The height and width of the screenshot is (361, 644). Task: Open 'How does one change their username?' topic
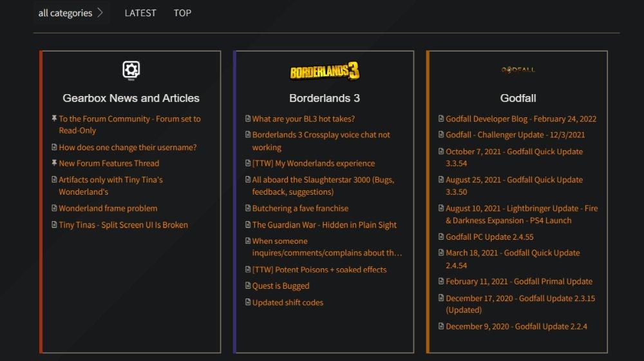(x=128, y=147)
